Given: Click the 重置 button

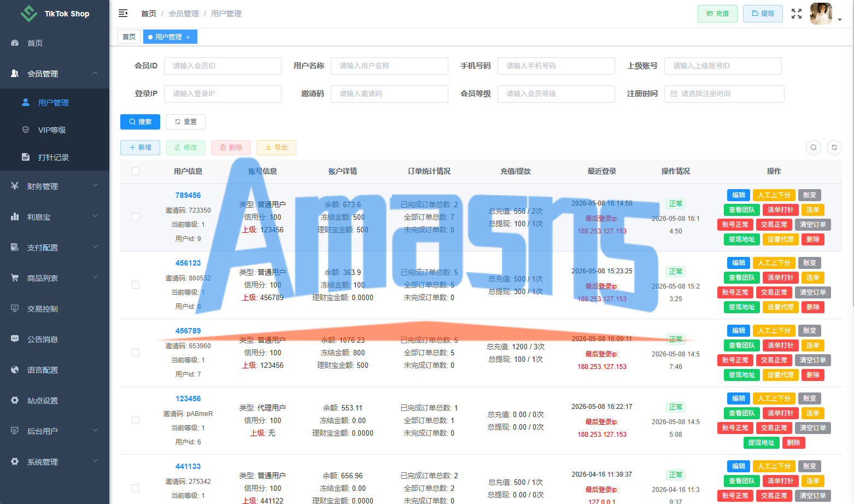Looking at the screenshot, I should pos(185,122).
